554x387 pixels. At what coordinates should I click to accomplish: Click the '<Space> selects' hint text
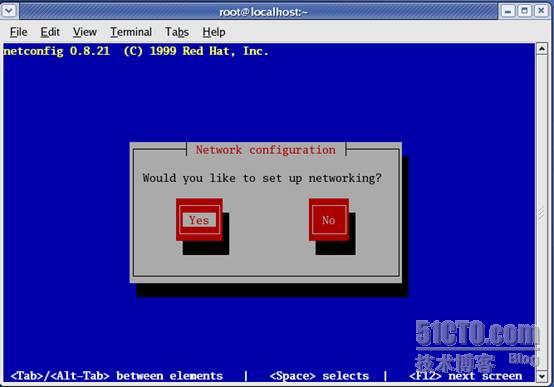pyautogui.click(x=319, y=376)
